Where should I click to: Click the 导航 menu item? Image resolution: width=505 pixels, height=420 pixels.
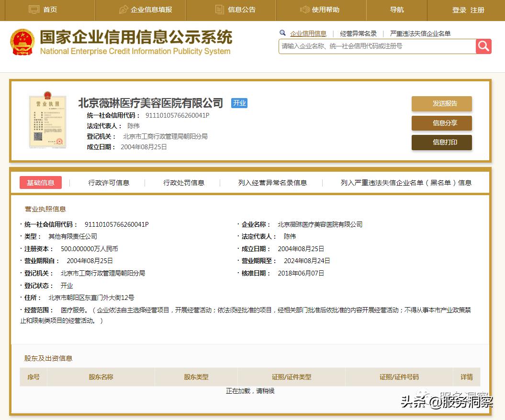pos(398,10)
